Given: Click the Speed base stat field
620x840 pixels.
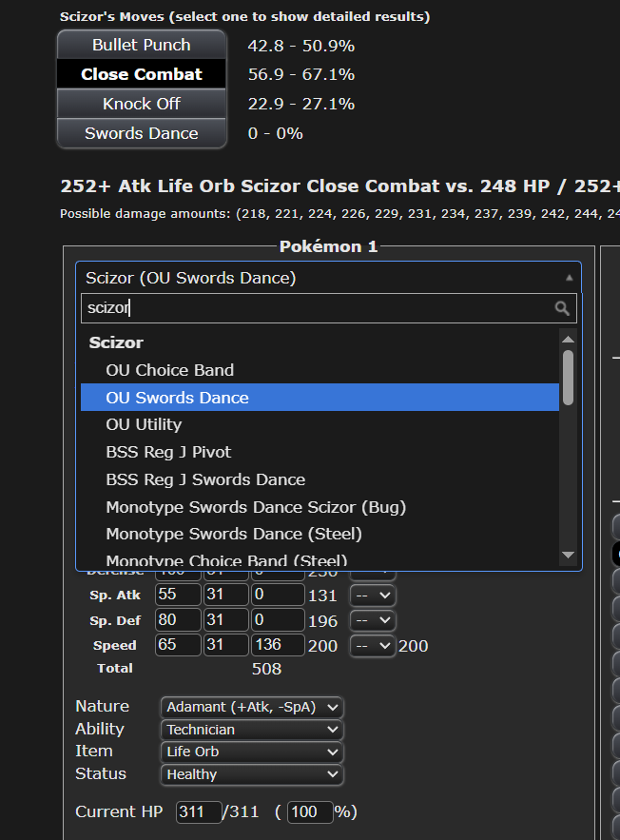Looking at the screenshot, I should click(178, 645).
